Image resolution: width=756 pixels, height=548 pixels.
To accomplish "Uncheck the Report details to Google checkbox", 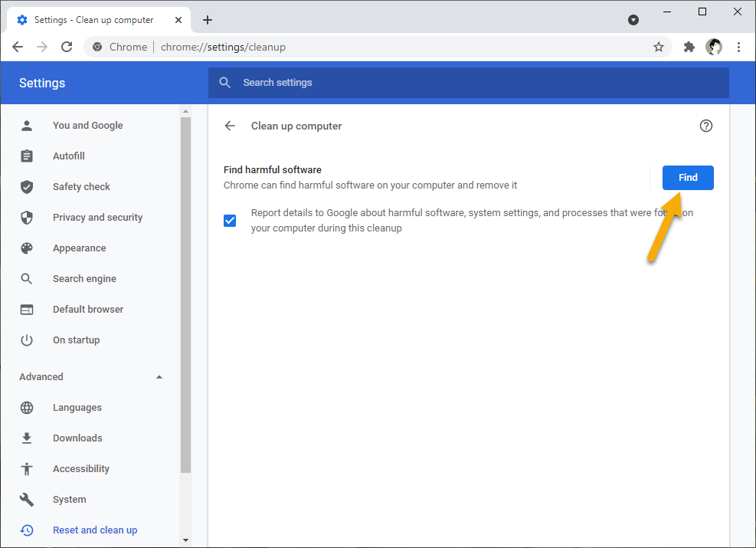I will 230,220.
